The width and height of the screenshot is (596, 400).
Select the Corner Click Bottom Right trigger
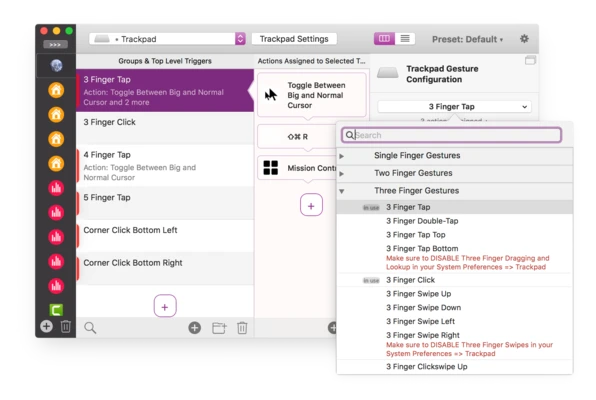(x=165, y=268)
